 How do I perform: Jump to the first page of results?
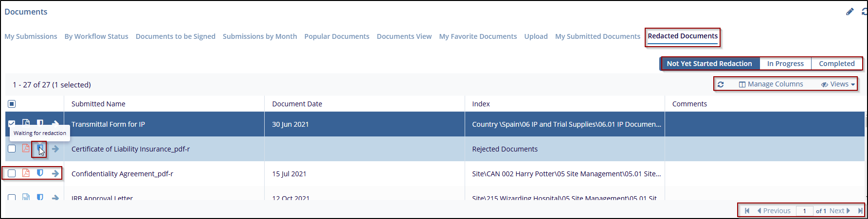tap(747, 211)
